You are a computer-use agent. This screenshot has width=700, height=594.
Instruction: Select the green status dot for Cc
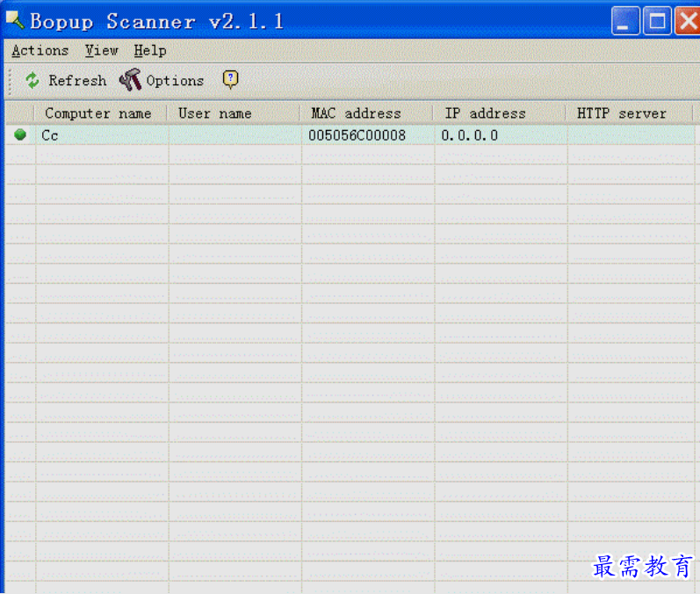point(20,134)
